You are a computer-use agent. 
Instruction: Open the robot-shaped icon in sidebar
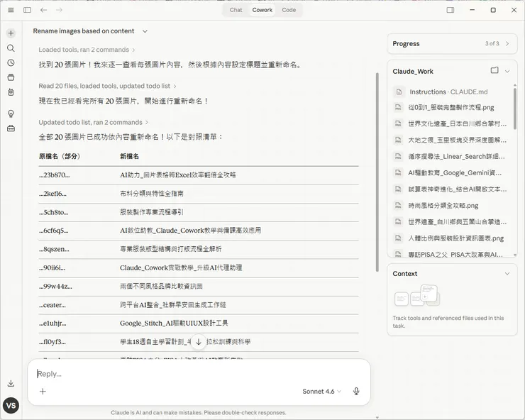pyautogui.click(x=11, y=92)
